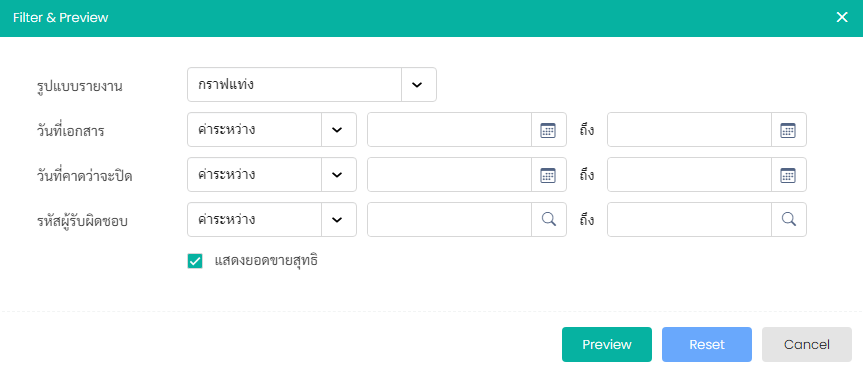This screenshot has height=372, width=863.
Task: Focus the วันที่เอกสาร end date field
Action: click(689, 130)
